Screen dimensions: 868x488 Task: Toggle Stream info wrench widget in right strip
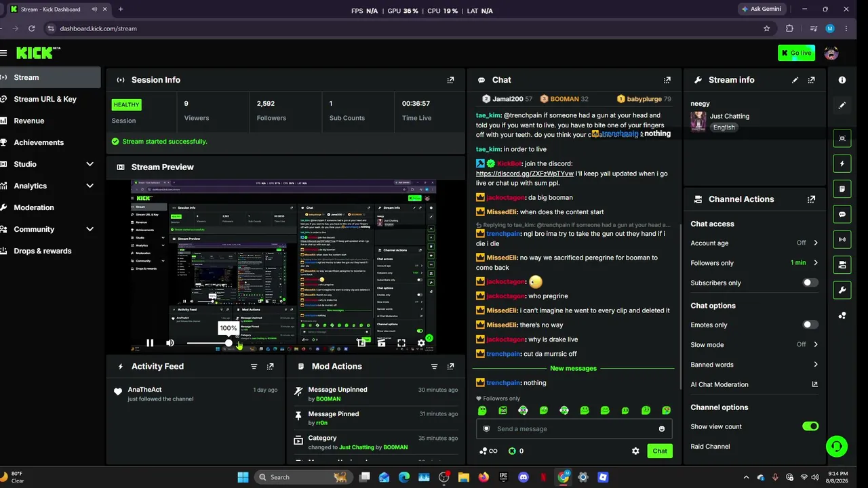tap(842, 290)
